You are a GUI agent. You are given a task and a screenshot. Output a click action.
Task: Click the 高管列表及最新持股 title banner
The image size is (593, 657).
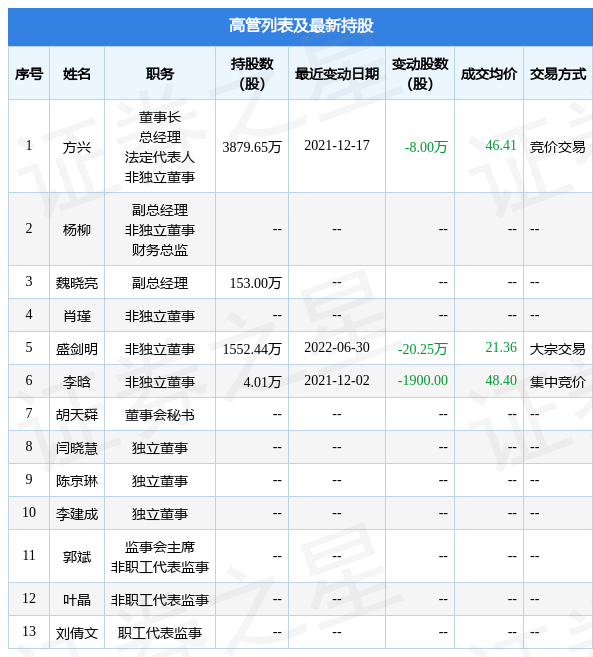[300, 26]
